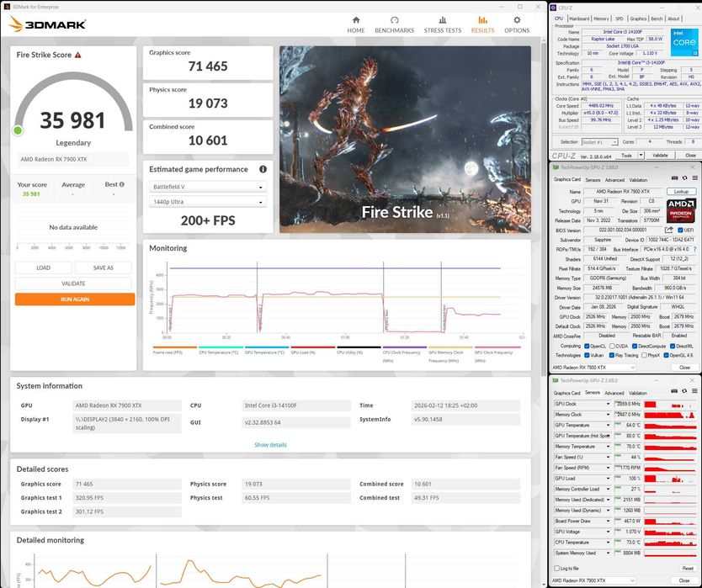Click the orange Run Again button
This screenshot has height=588, width=702.
(x=74, y=299)
